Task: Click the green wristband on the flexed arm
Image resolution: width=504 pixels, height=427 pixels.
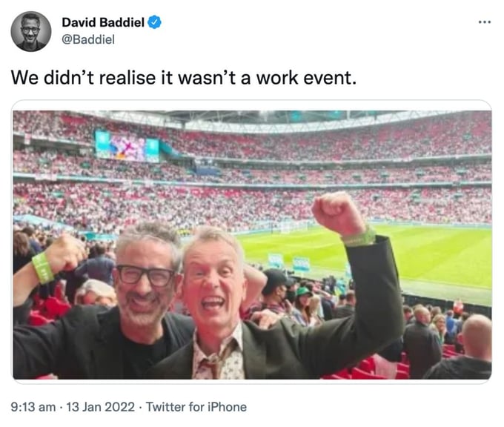Action: point(43,268)
